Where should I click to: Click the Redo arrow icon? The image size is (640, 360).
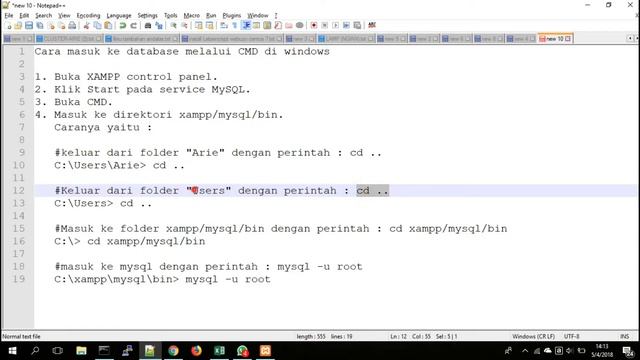133,26
